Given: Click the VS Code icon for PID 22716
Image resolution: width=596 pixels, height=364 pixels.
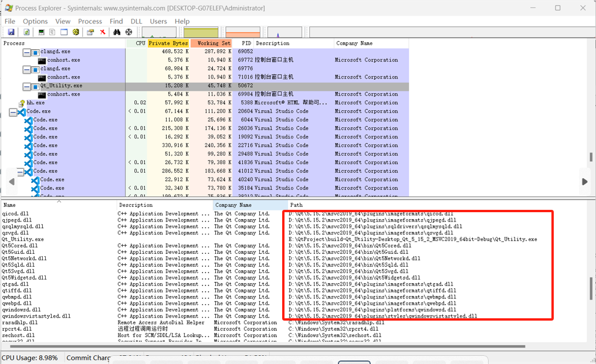Looking at the screenshot, I should tap(29, 145).
